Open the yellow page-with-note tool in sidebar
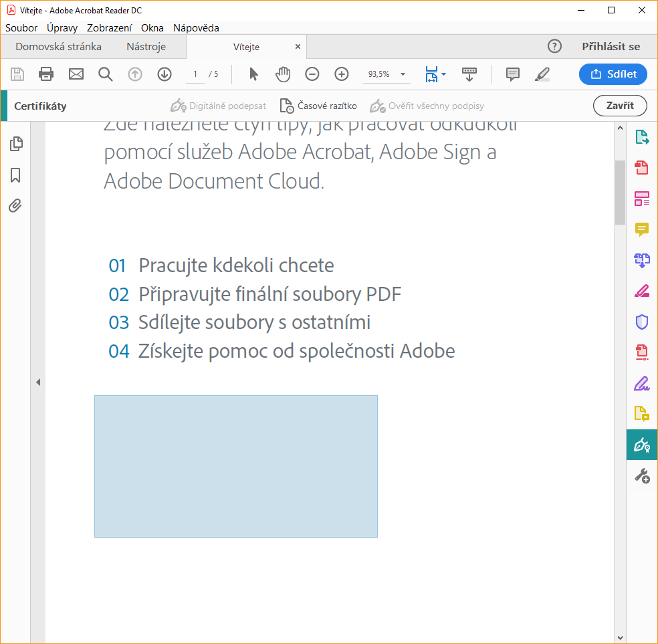Image resolution: width=658 pixels, height=644 pixels. click(x=642, y=414)
